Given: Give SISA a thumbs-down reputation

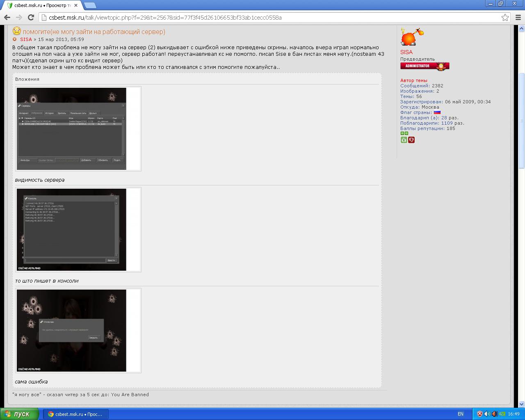Looking at the screenshot, I should [411, 140].
